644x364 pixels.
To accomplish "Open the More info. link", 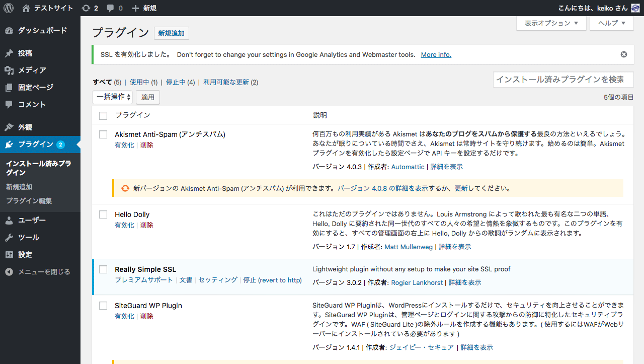I will pos(436,54).
